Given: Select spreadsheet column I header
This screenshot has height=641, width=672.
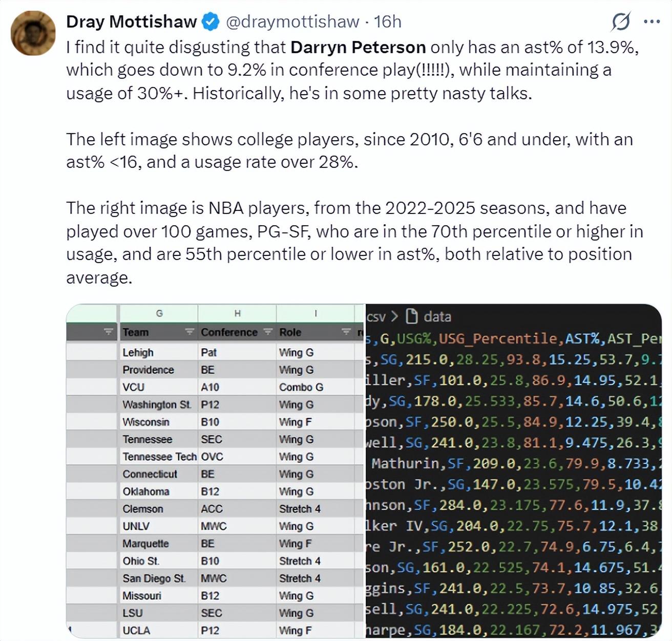Looking at the screenshot, I should [x=316, y=313].
